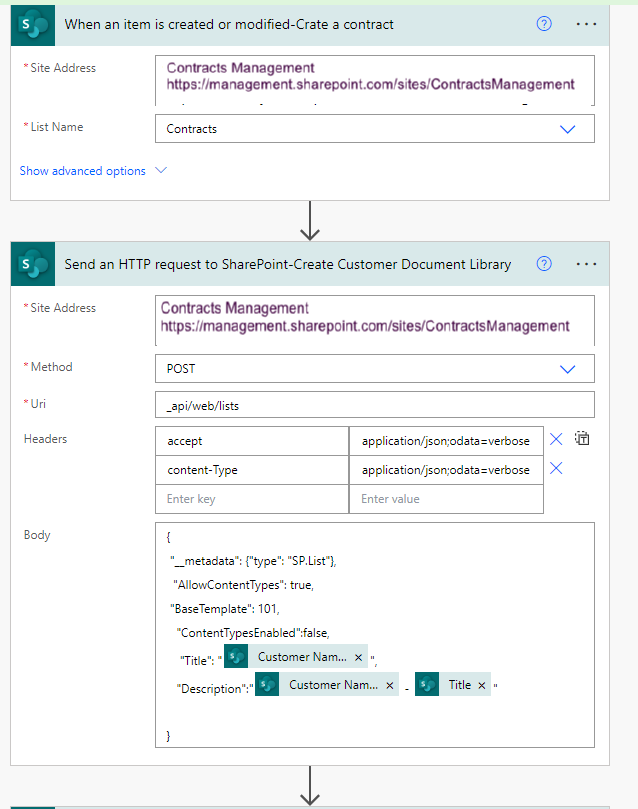Screen dimensions: 638x809
Task: Click the Uri field with _api/web/lists
Action: (375, 404)
